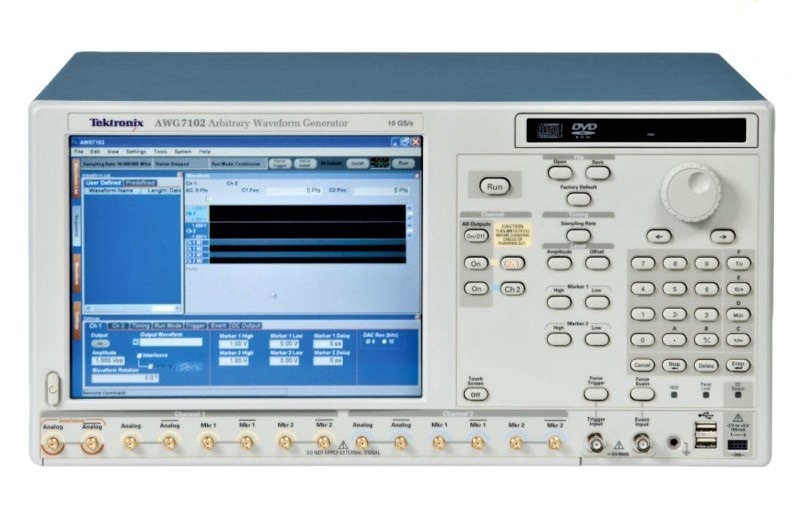Click the on-screen Run button in the toolbar

tap(402, 162)
